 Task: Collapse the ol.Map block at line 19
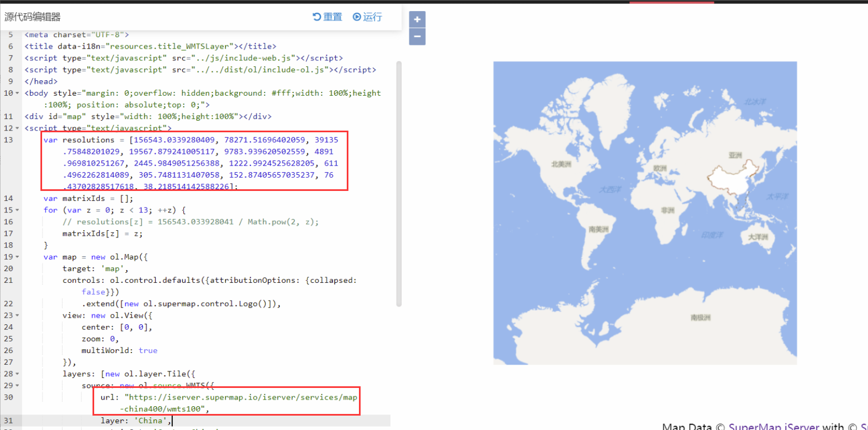coord(16,256)
